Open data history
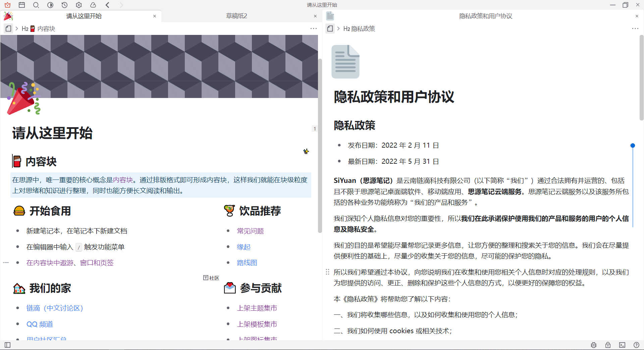The width and height of the screenshot is (644, 350). tap(64, 5)
